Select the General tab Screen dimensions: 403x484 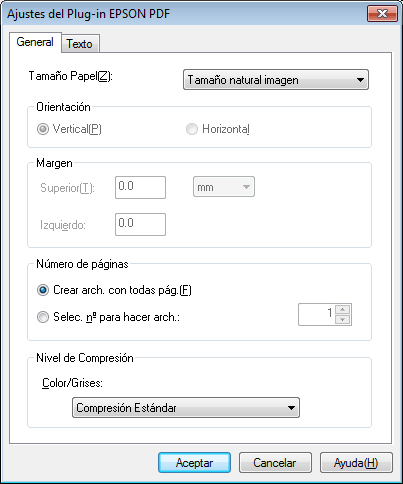(x=35, y=42)
